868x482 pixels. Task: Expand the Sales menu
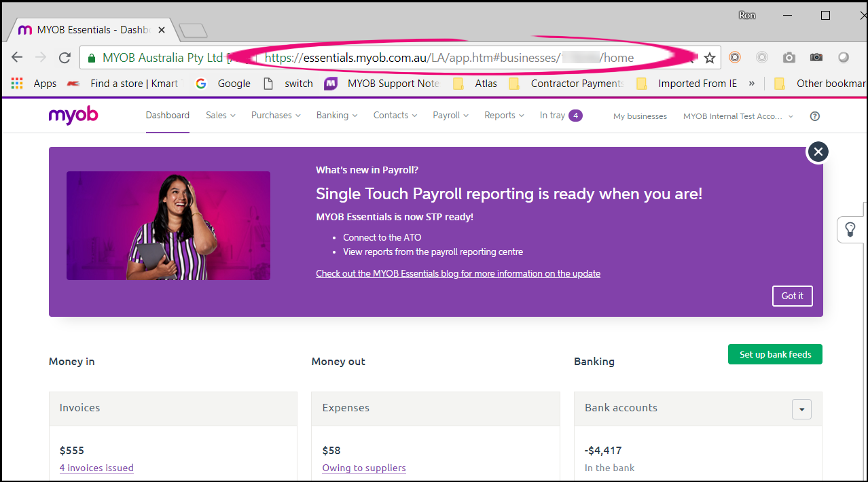[221, 116]
